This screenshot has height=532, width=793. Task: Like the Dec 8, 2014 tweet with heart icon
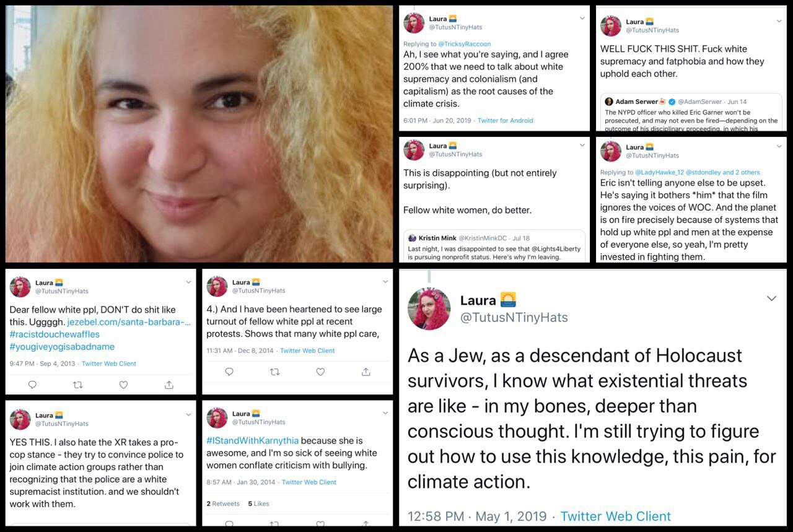coord(320,372)
